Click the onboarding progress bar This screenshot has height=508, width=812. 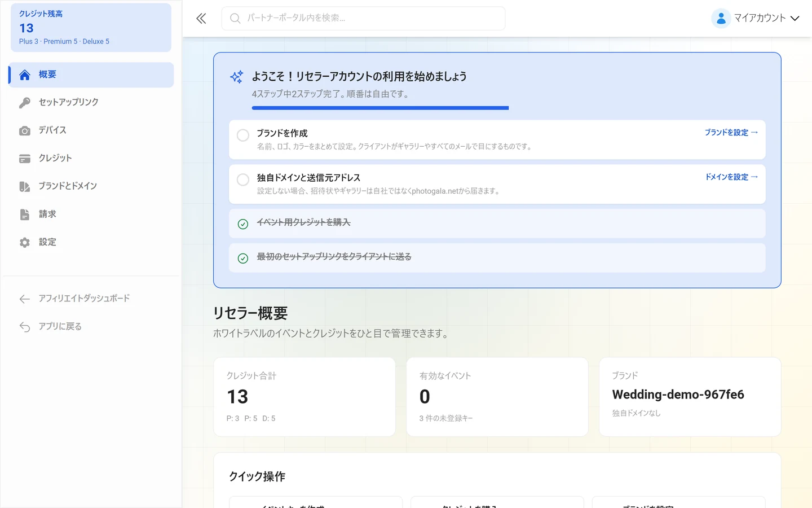pos(380,108)
